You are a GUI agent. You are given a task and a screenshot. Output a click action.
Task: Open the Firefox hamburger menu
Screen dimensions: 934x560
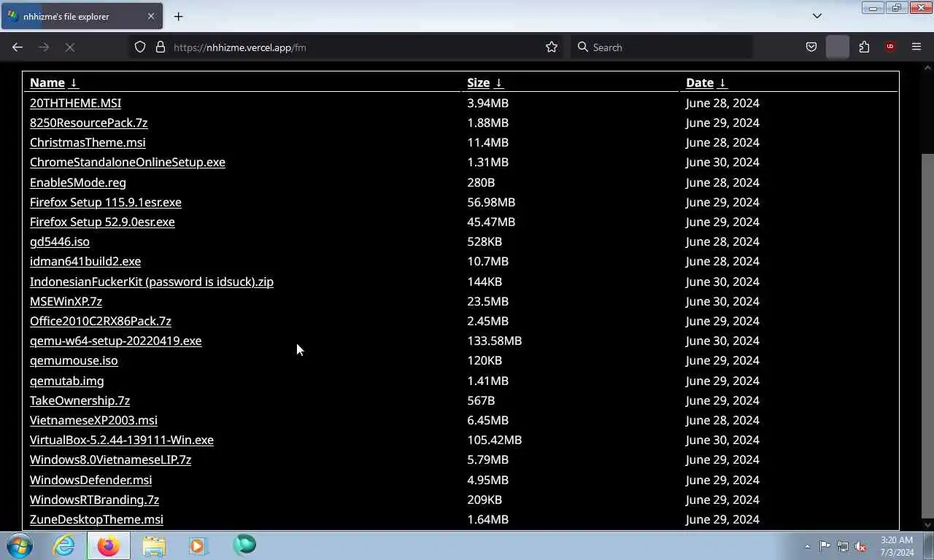click(916, 47)
